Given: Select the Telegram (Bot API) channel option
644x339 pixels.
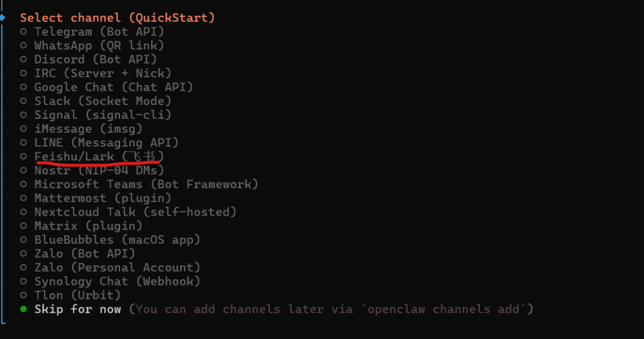Looking at the screenshot, I should pyautogui.click(x=99, y=31).
